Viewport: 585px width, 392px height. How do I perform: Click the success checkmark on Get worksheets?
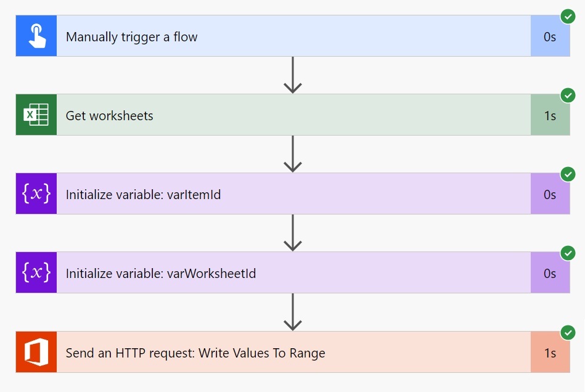point(567,96)
